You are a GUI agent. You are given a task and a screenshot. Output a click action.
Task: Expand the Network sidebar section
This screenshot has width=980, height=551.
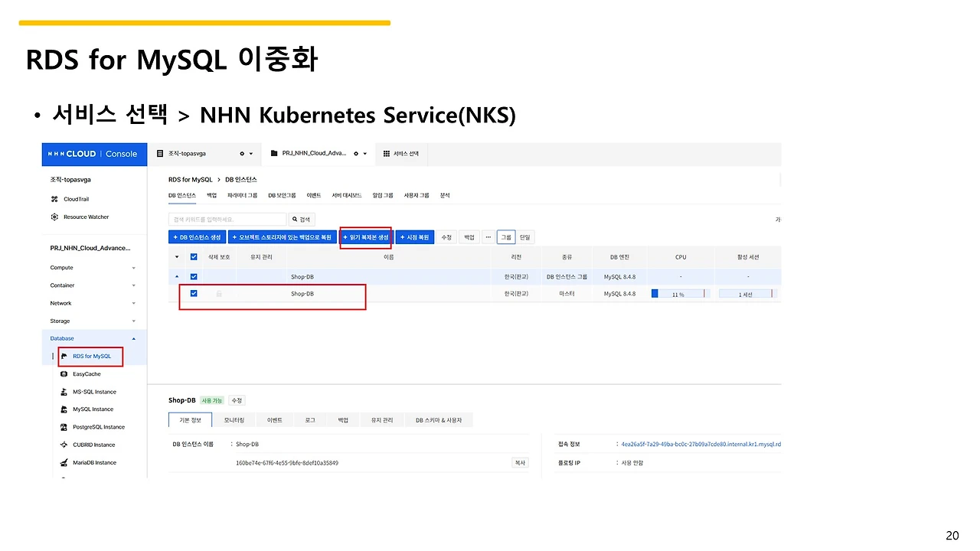134,303
